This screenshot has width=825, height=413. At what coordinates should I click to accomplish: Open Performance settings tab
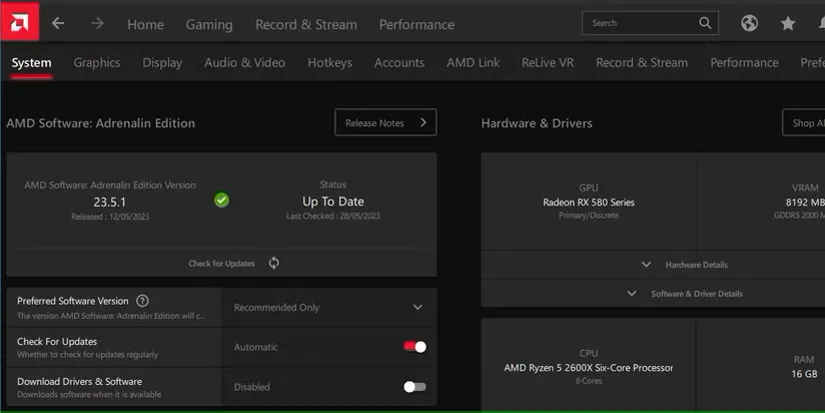click(744, 63)
